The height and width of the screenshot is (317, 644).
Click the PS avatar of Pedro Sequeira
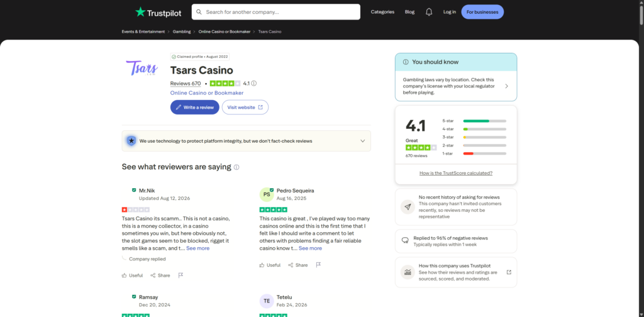pos(267,194)
